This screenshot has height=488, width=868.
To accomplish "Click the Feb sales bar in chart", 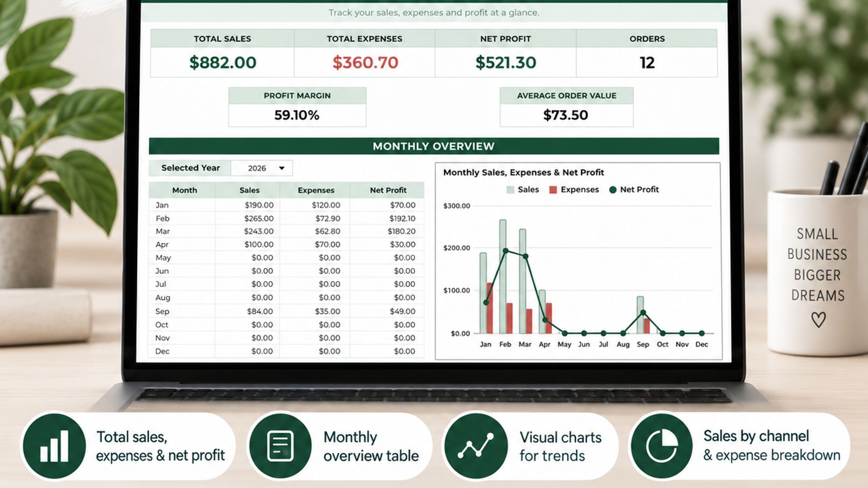I will (x=502, y=276).
